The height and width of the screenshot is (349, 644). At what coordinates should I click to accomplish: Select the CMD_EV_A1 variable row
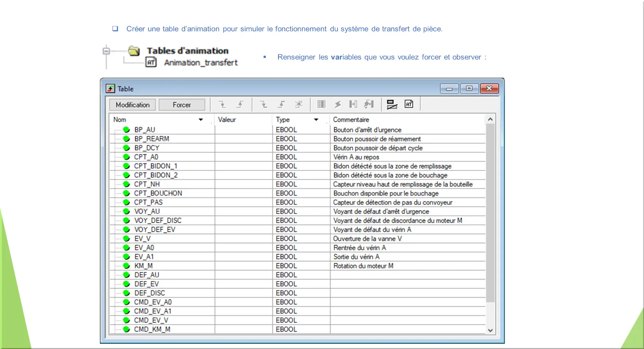[297, 311]
